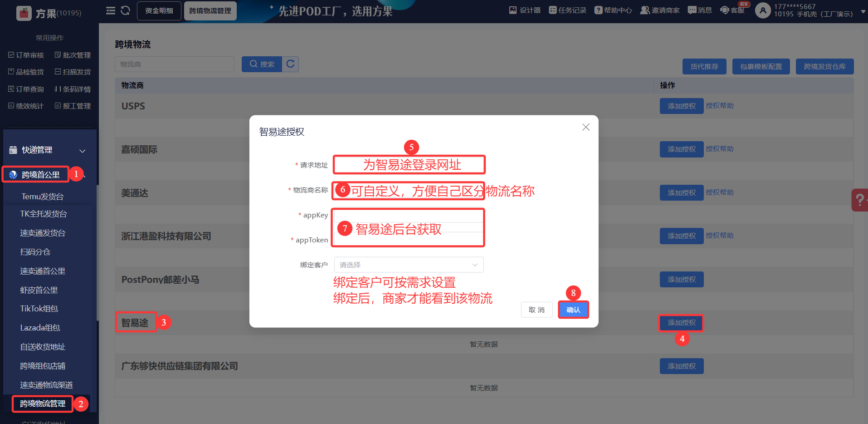Click 添加授权 for 广东够快供应链集团有限公司

coord(682,366)
